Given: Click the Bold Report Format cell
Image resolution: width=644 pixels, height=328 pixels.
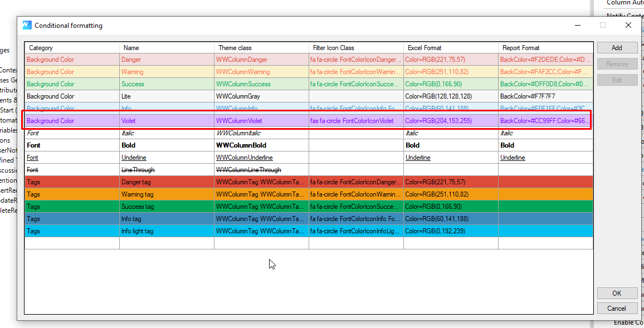Looking at the screenshot, I should coord(546,145).
